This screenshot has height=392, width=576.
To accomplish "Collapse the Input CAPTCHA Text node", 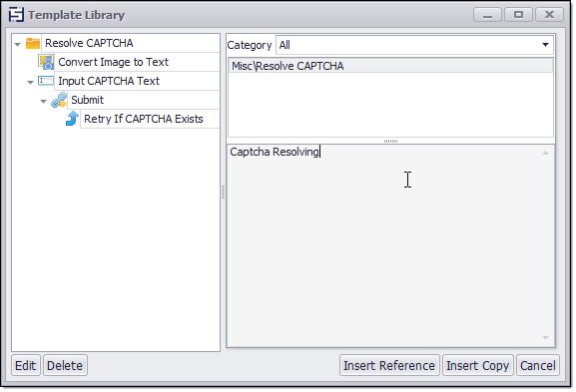I will 31,82.
